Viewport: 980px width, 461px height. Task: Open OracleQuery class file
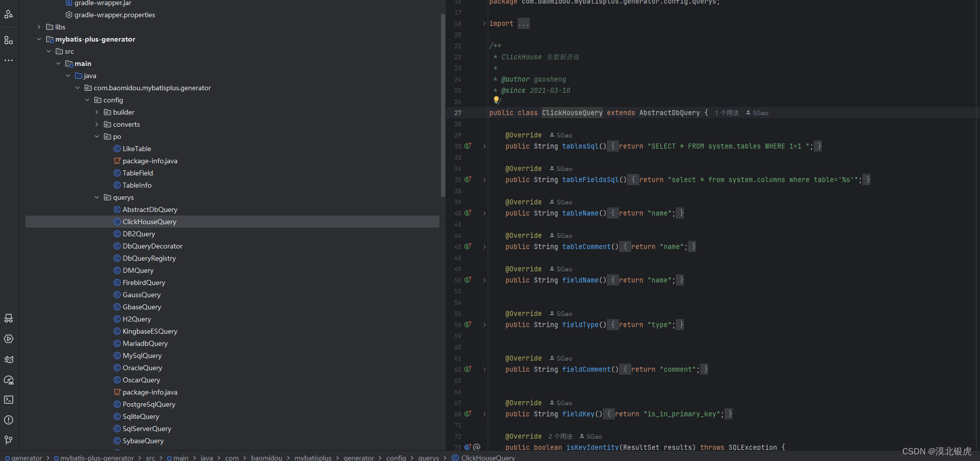[x=142, y=368]
